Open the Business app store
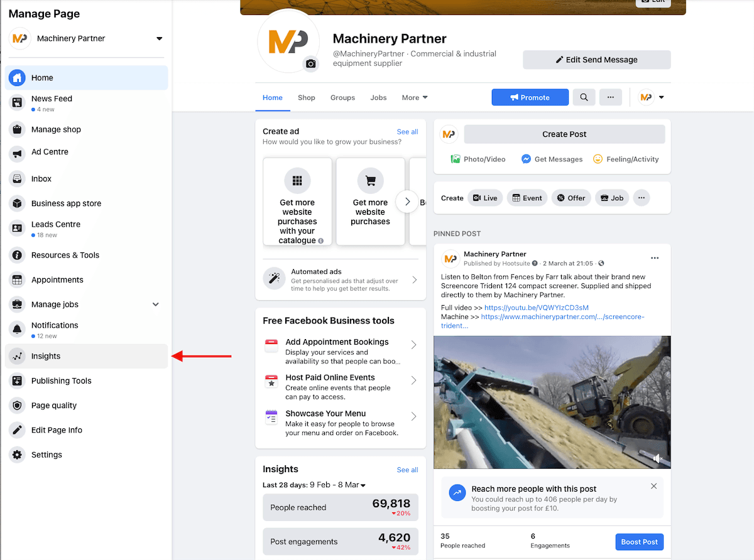 (x=66, y=203)
